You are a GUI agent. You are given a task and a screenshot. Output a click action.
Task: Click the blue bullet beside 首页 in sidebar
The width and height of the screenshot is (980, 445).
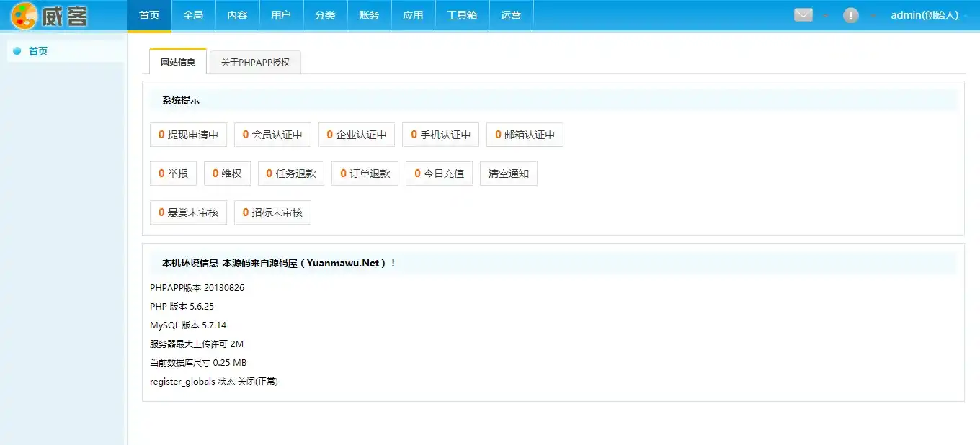click(17, 51)
